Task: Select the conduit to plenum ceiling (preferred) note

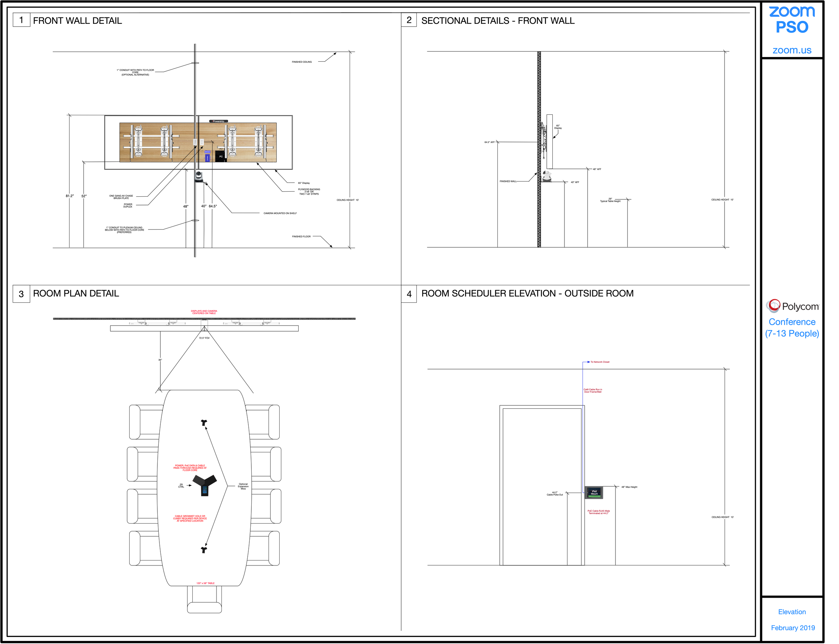Action: point(124,230)
